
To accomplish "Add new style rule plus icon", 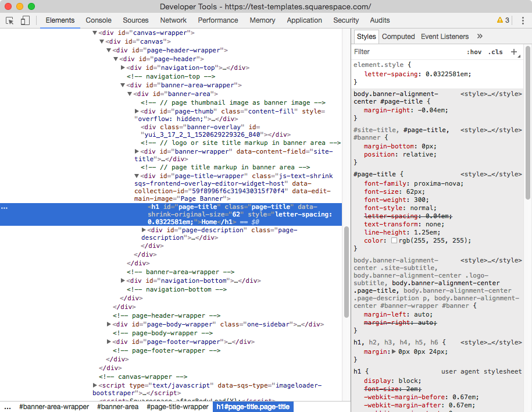I will click(514, 52).
